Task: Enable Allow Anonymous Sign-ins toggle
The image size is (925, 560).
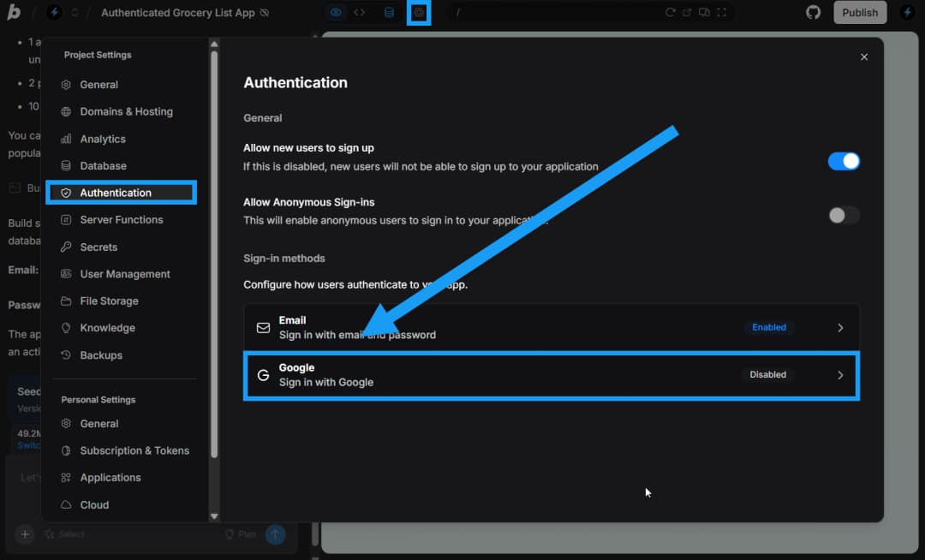Action: point(844,215)
